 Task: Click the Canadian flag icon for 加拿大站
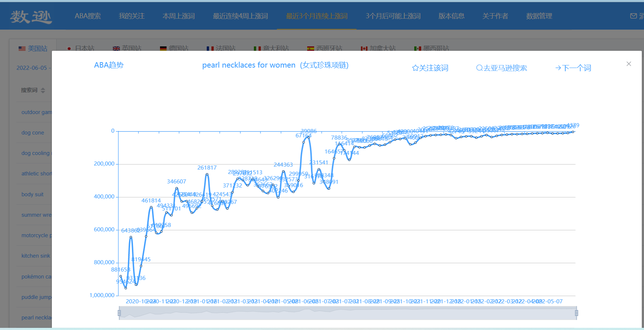point(364,49)
